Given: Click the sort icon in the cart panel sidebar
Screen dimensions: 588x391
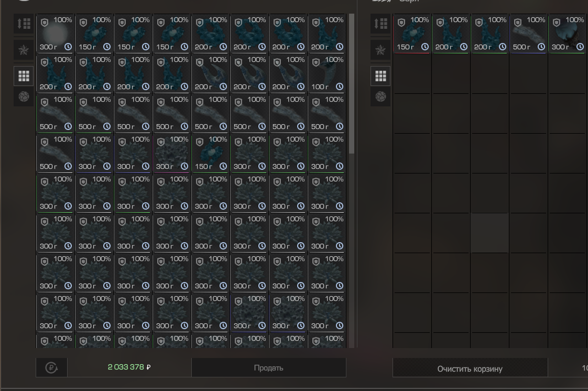Looking at the screenshot, I should pyautogui.click(x=380, y=24).
